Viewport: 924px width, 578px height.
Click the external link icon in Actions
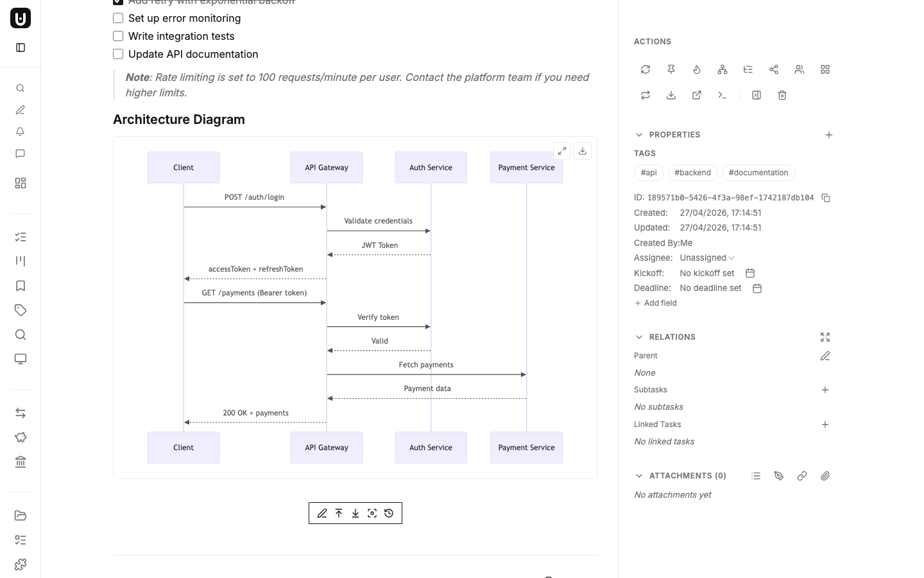point(697,95)
